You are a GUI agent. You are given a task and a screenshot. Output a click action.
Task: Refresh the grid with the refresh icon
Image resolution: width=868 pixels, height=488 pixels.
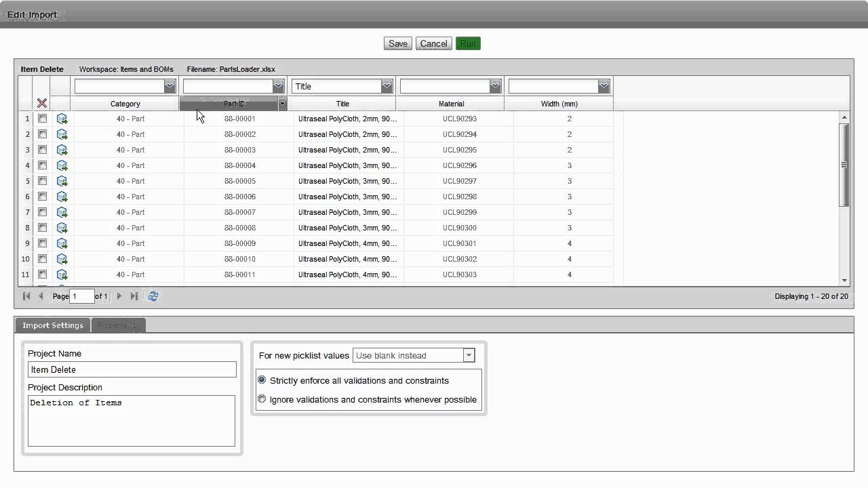(153, 296)
